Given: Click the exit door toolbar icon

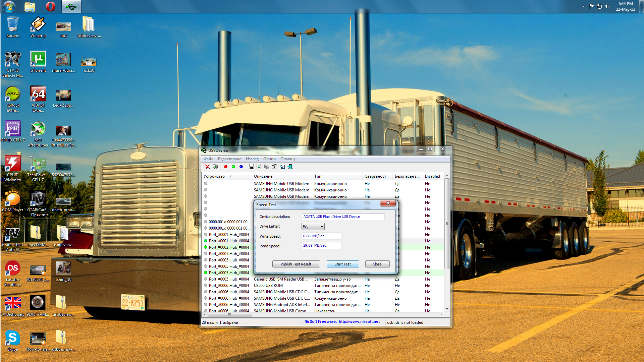Looking at the screenshot, I should pos(290,167).
